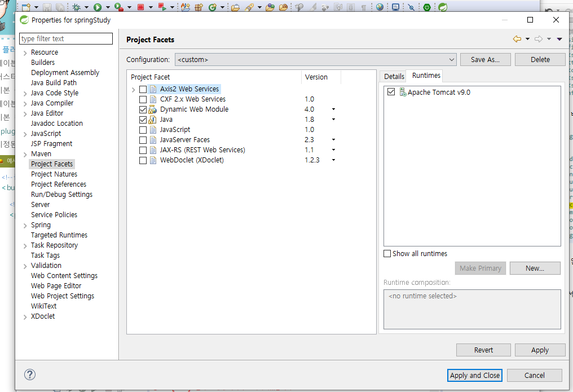This screenshot has width=573, height=392.
Task: Click the forward navigation arrow icon
Action: [539, 39]
